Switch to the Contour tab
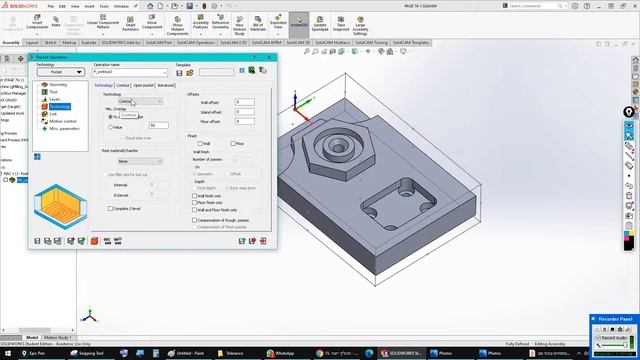This screenshot has height=360, width=640. (122, 85)
